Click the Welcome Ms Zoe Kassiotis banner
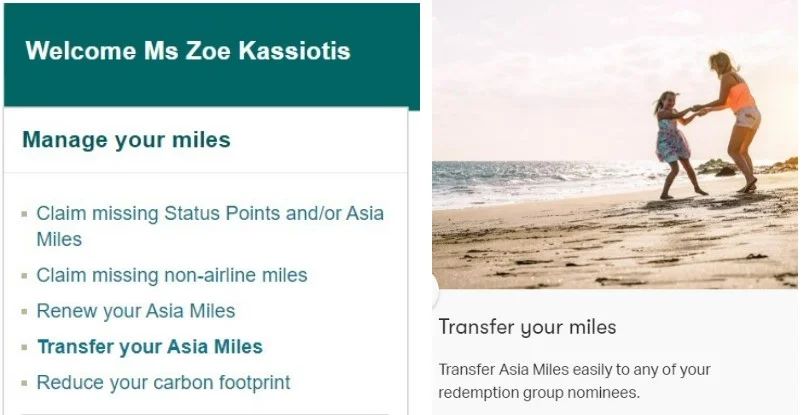Image resolution: width=804 pixels, height=415 pixels. click(x=188, y=52)
